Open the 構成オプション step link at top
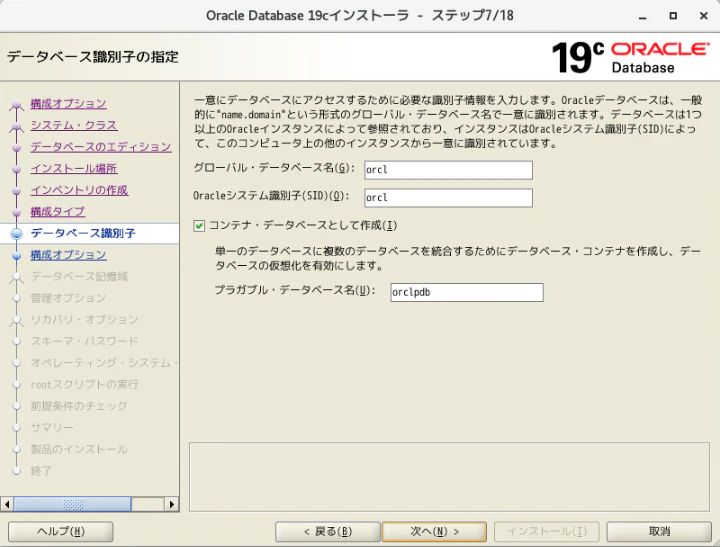Screen dimensions: 720x547 click(68, 104)
